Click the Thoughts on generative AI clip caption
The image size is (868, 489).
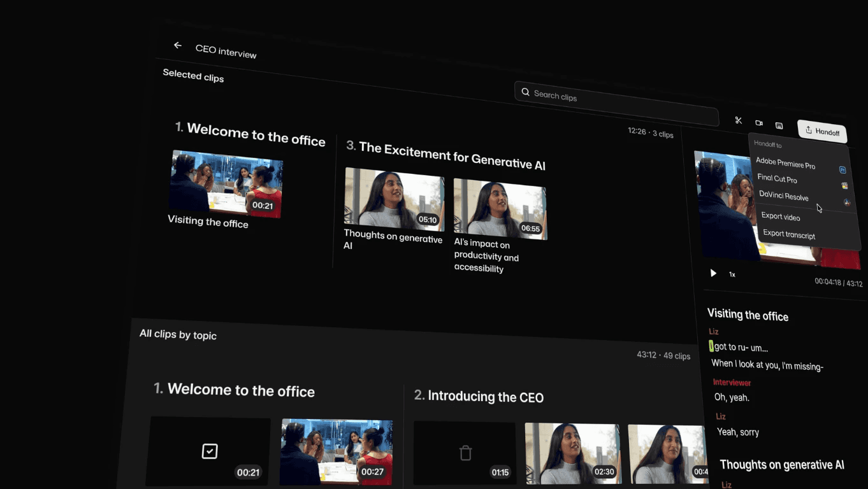[393, 239]
